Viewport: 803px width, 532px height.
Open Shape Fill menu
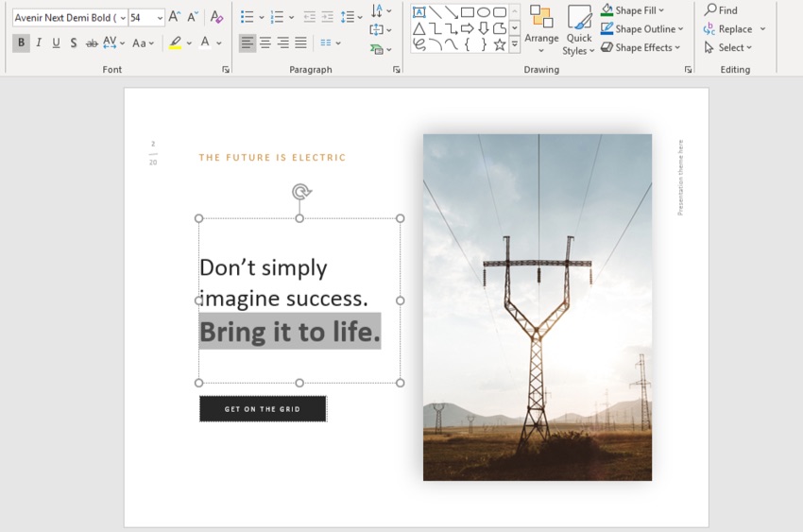coord(632,9)
